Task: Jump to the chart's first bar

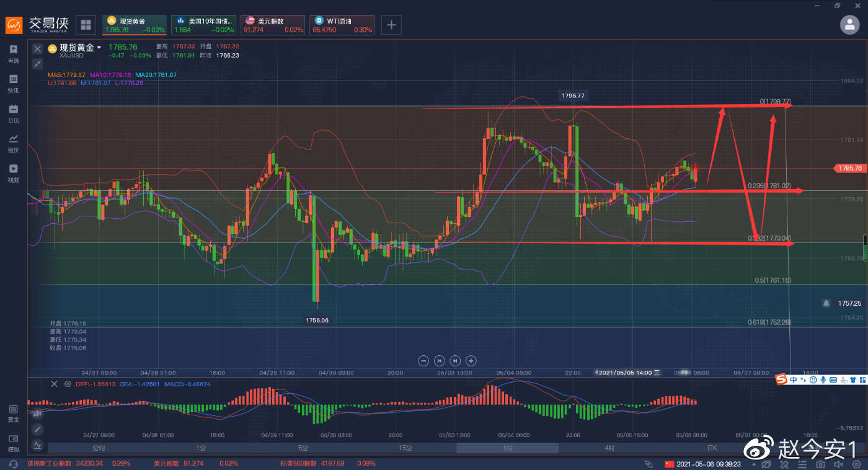Action: [x=440, y=360]
